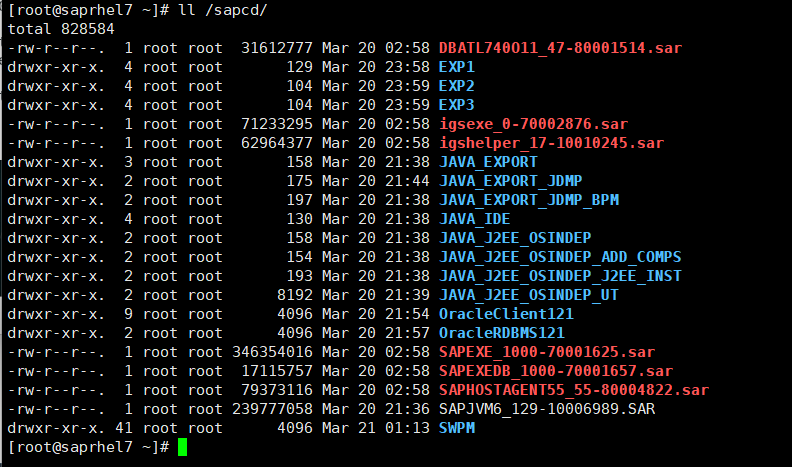
Task: Click the JAVA_EXPORT_JDMP_BPM directory name
Action: click(529, 200)
